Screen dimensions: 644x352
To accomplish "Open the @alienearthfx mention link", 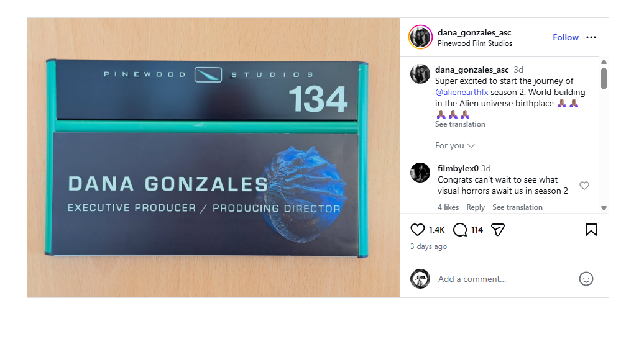I will pos(462,92).
